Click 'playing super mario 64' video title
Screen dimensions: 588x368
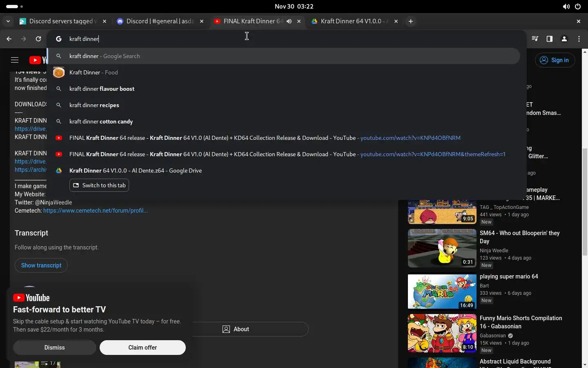tap(509, 276)
